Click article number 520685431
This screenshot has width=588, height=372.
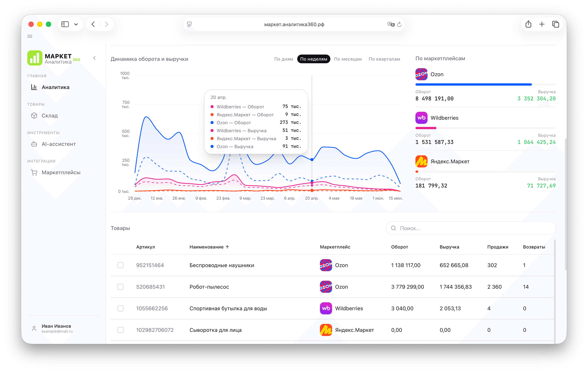pyautogui.click(x=150, y=287)
